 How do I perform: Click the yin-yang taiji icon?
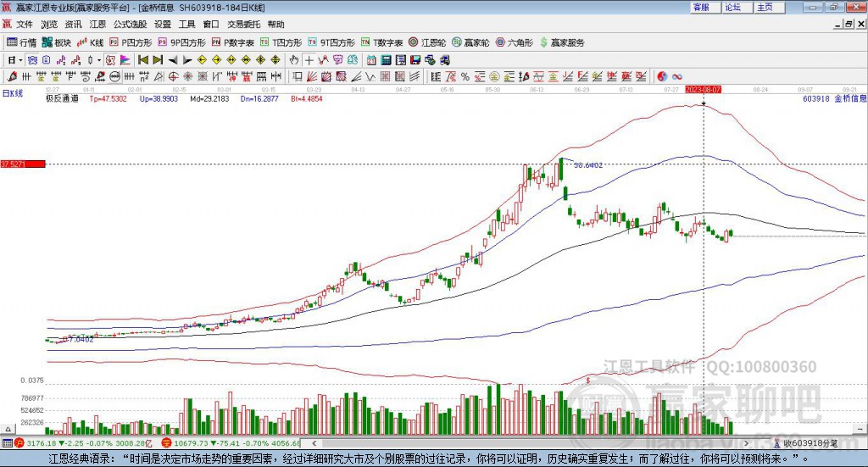pos(662,76)
